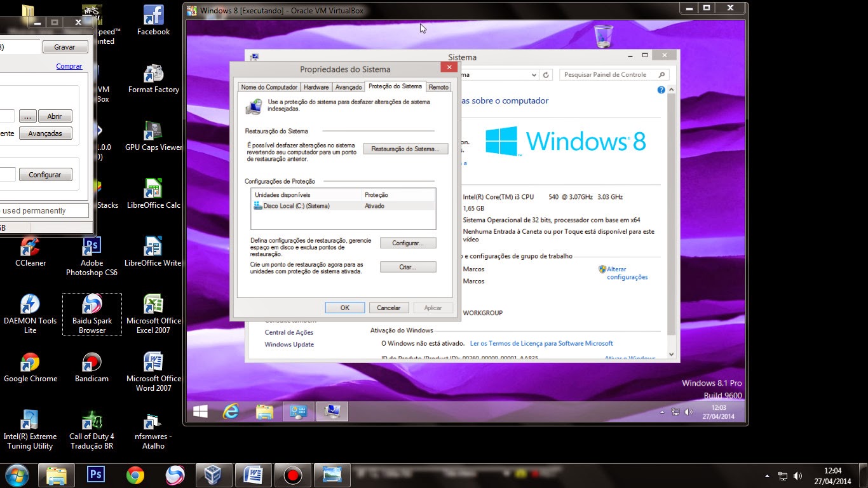Click Restauração do Sistema button
Image resolution: width=868 pixels, height=488 pixels.
tap(405, 149)
